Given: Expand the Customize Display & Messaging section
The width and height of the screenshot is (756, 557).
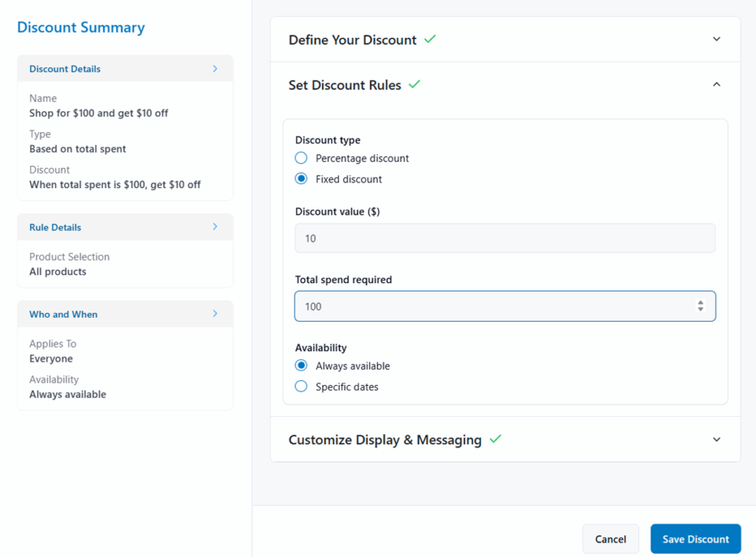Looking at the screenshot, I should click(715, 440).
